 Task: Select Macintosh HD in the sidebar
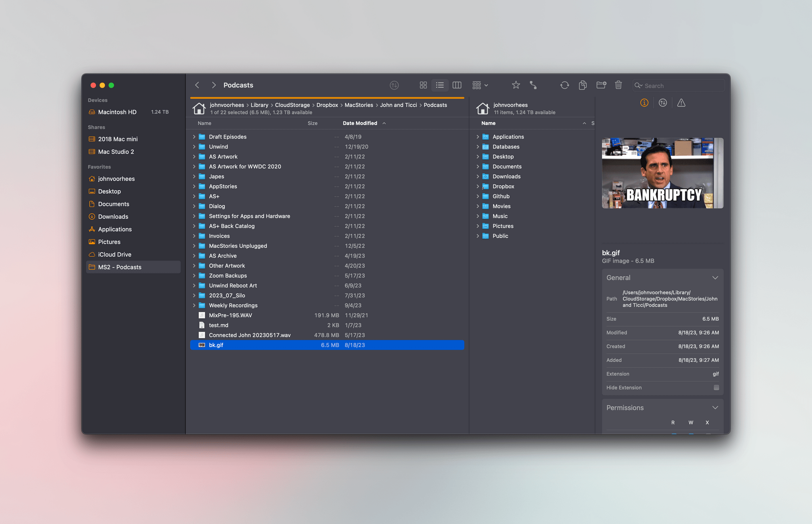click(x=133, y=112)
